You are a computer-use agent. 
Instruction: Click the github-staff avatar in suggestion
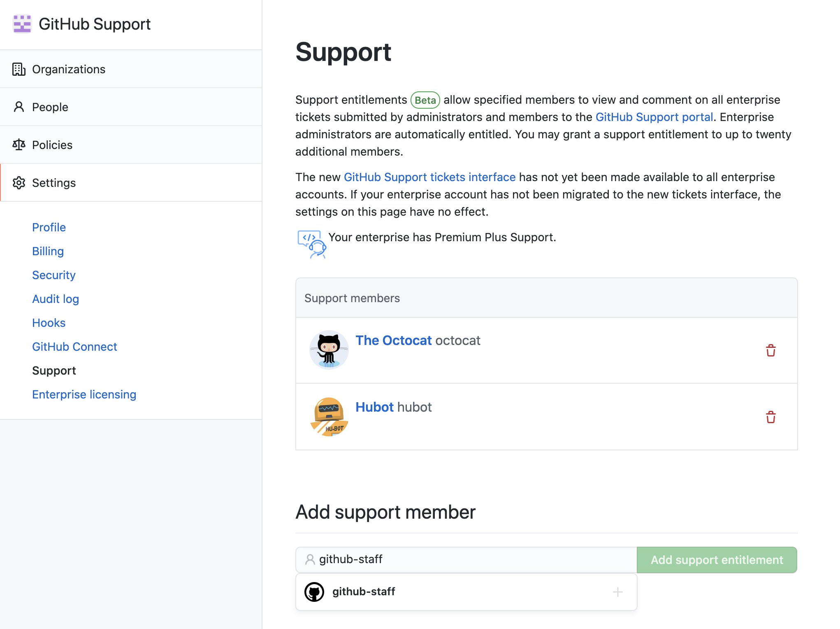pyautogui.click(x=314, y=592)
